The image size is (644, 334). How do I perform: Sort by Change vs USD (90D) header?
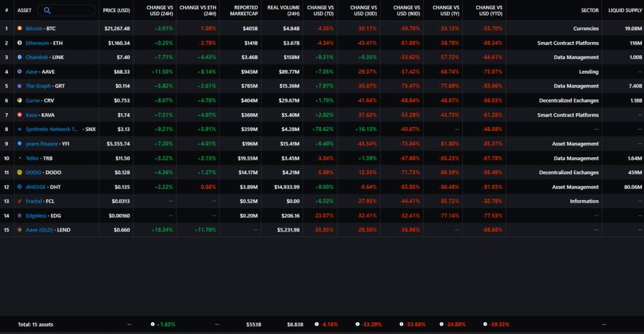(x=407, y=10)
